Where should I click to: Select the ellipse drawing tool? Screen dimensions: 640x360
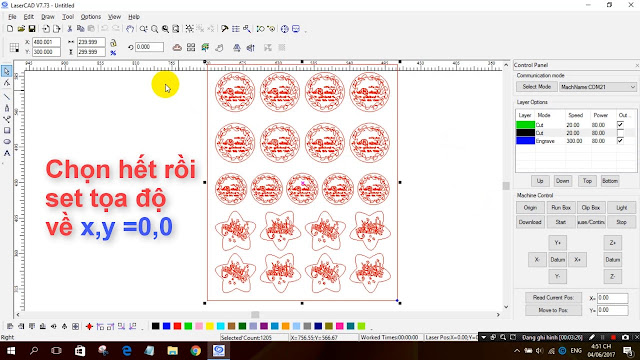pyautogui.click(x=7, y=142)
